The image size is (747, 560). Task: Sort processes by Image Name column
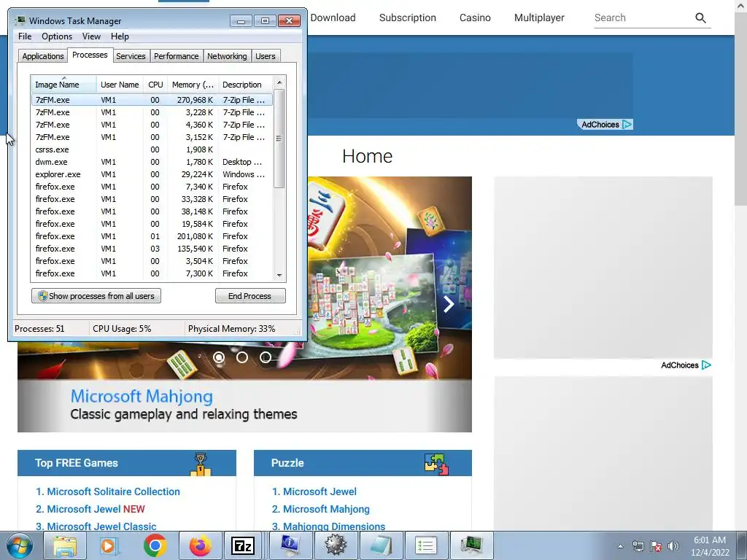coord(63,85)
